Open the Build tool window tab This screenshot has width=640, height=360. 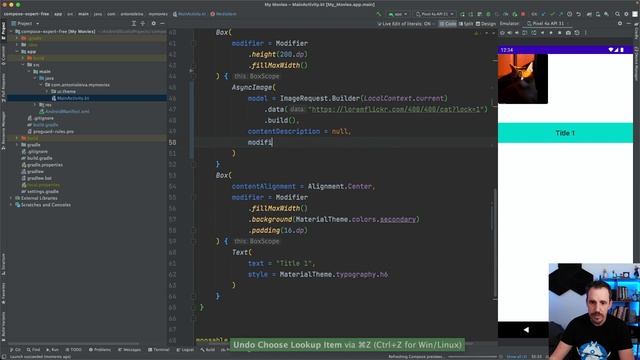(x=208, y=350)
